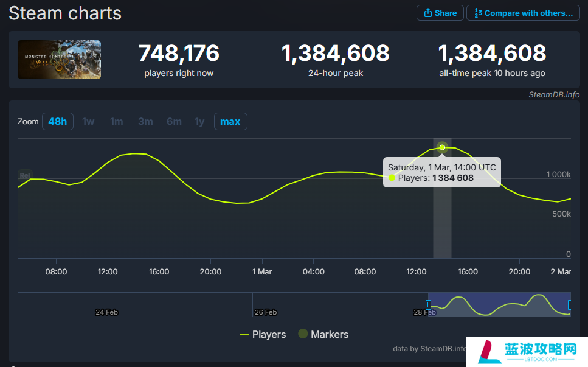Select the 3m zoom range

(145, 122)
